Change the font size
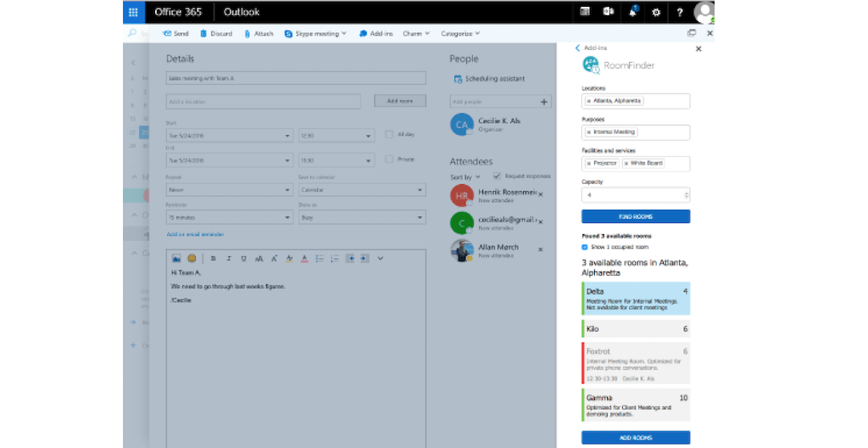This screenshot has width=868, height=448. (259, 259)
